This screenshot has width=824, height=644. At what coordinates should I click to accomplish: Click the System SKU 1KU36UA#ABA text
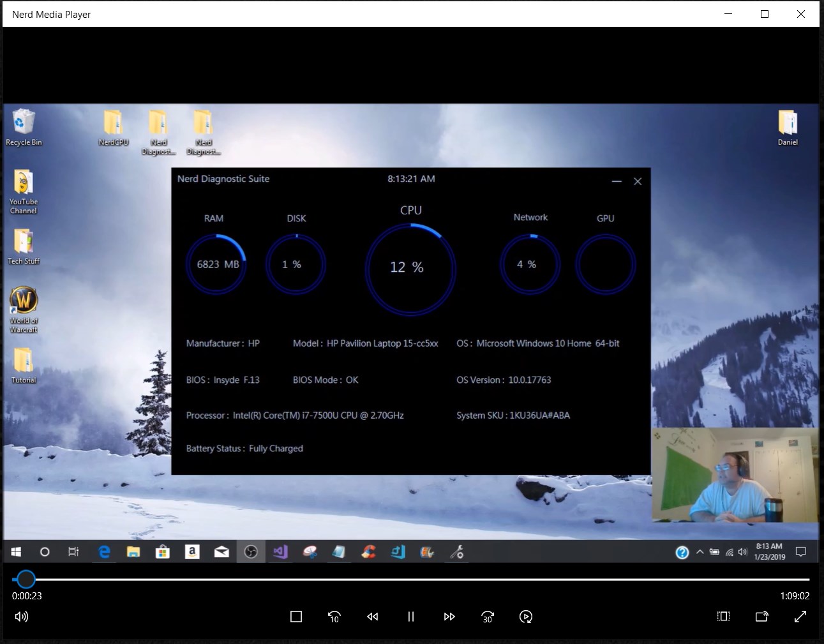(513, 416)
